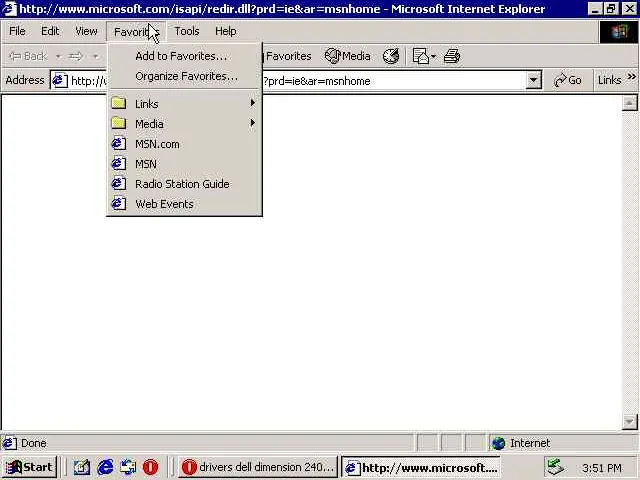The image size is (640, 480).
Task: Expand the Links favorites folder
Action: point(184,104)
